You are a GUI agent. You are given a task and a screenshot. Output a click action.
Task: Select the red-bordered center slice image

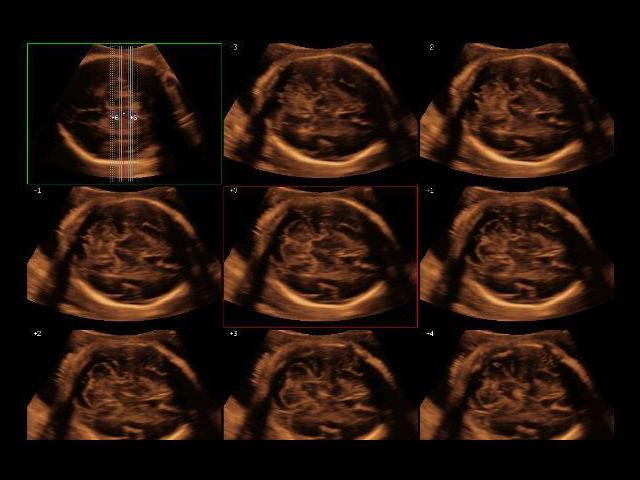tap(320, 256)
